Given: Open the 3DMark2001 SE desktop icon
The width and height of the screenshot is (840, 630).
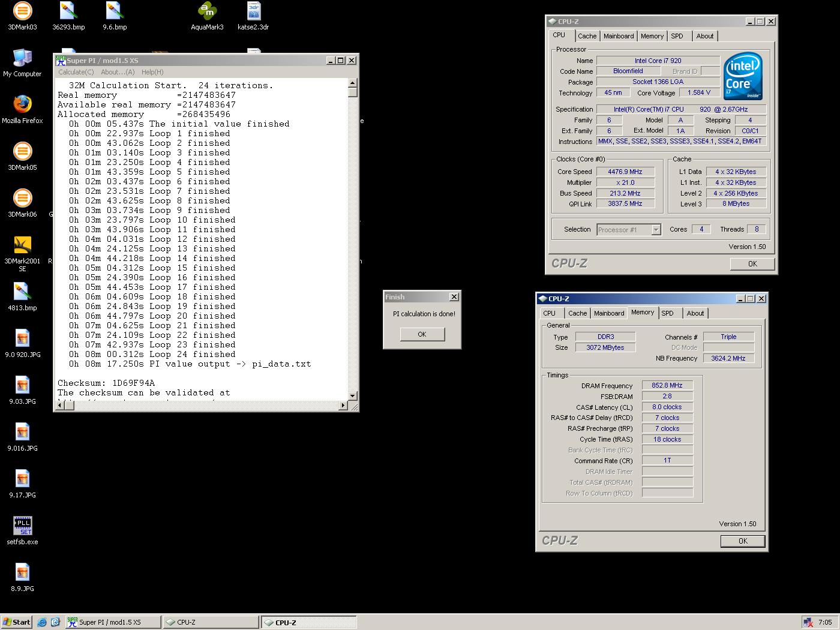Looking at the screenshot, I should pyautogui.click(x=22, y=254).
